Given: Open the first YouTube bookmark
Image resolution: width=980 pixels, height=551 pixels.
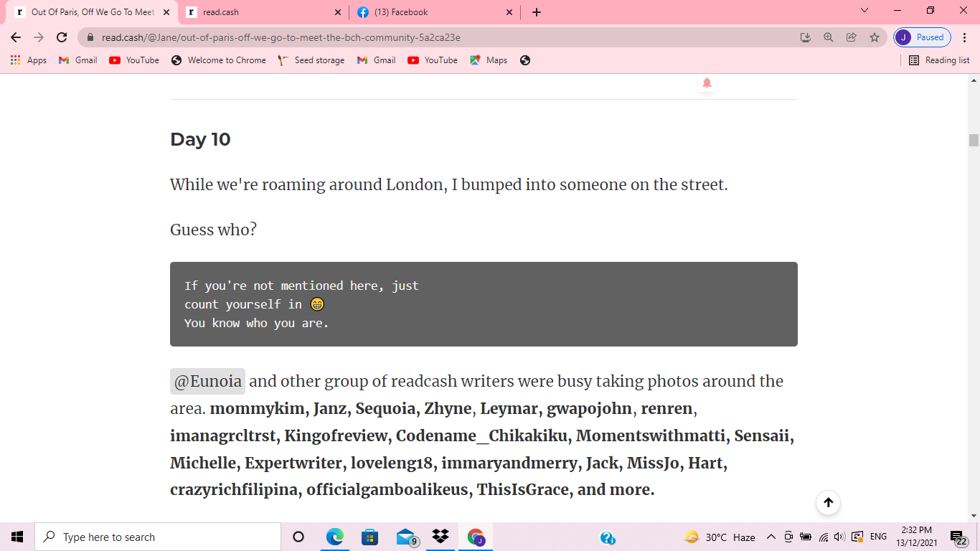Looking at the screenshot, I should 134,60.
